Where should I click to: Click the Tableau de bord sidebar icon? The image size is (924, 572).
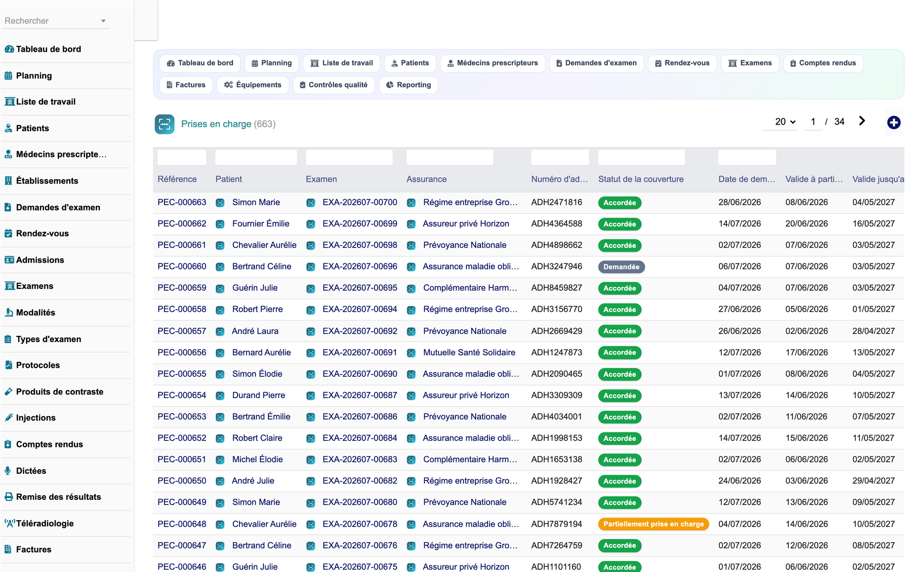click(9, 49)
